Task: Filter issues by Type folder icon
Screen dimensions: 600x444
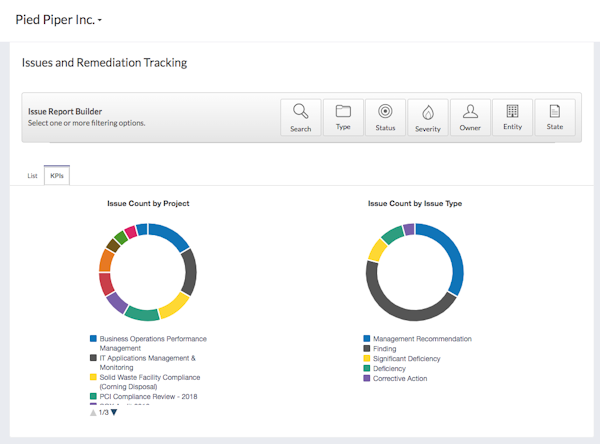Action: [x=343, y=118]
